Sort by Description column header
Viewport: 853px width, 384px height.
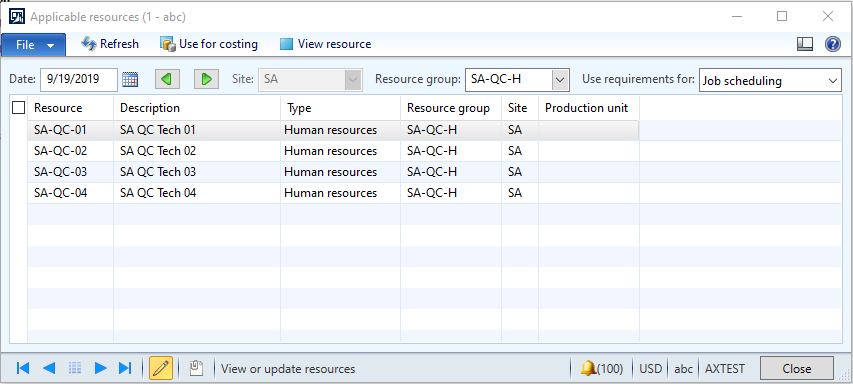click(197, 108)
